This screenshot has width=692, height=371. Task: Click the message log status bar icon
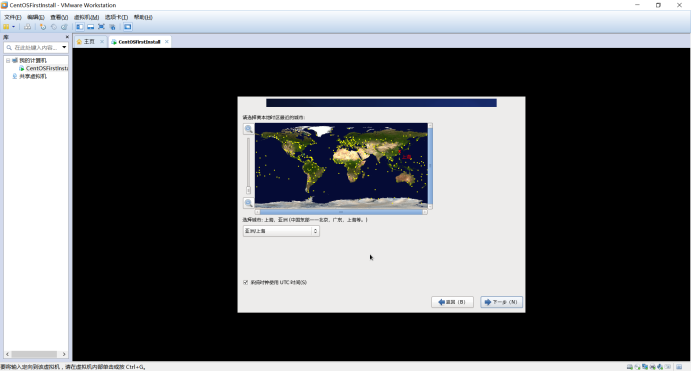pos(667,367)
